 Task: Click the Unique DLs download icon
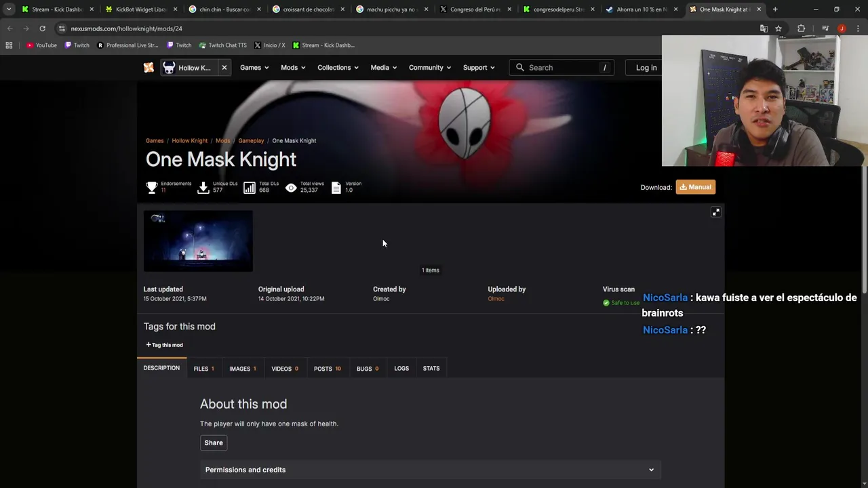click(203, 188)
